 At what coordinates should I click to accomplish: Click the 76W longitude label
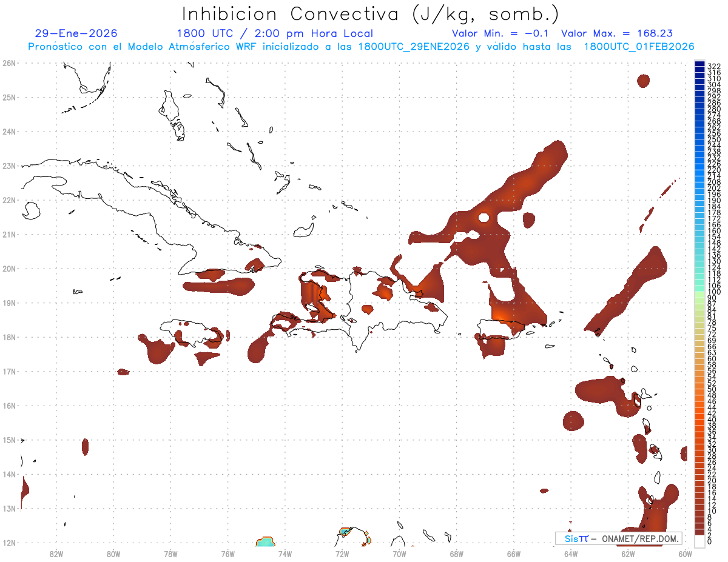tap(227, 553)
